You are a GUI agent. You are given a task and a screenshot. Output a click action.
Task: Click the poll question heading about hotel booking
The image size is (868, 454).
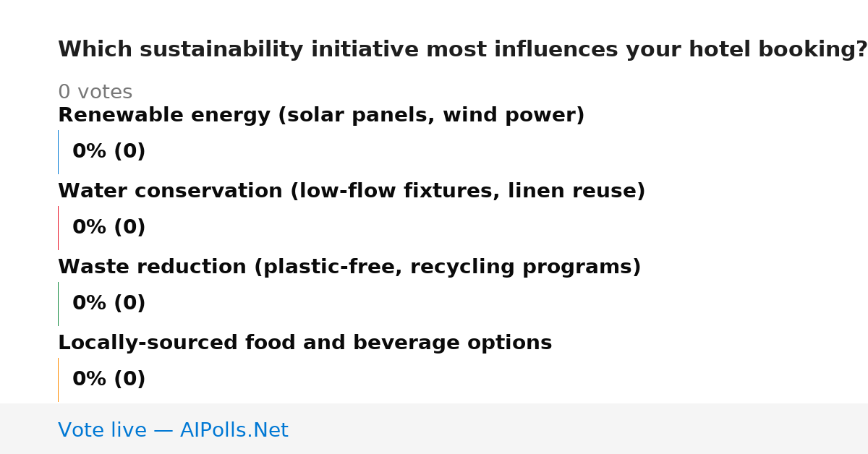coord(462,50)
